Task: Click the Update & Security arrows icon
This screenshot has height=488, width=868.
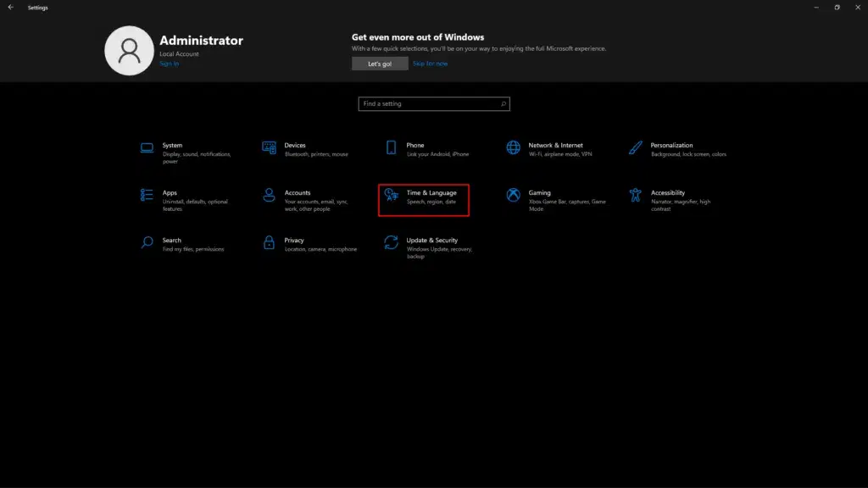Action: click(392, 243)
